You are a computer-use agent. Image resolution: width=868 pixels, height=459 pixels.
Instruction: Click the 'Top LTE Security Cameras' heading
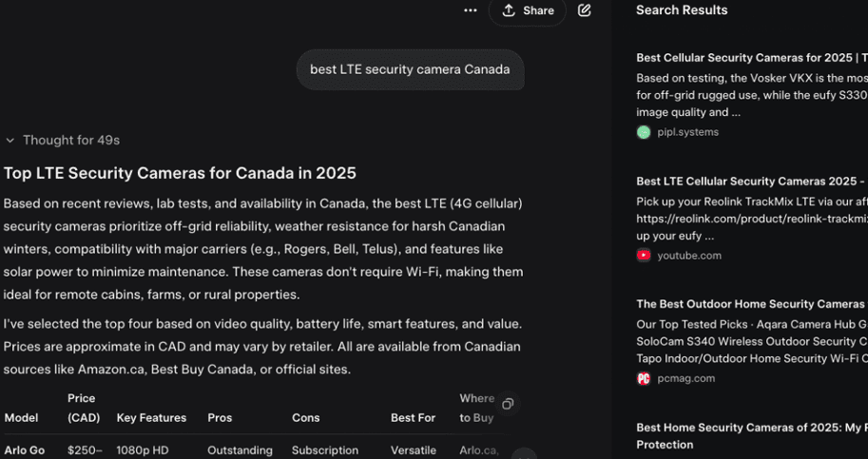point(180,173)
